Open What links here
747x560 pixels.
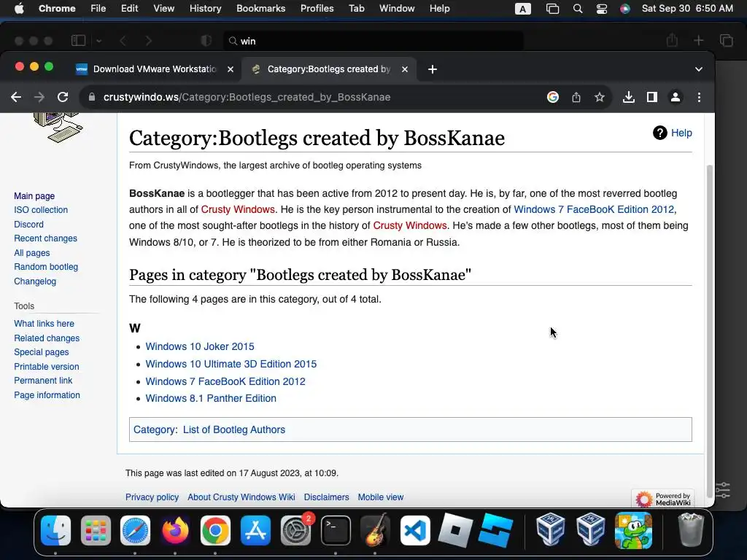[x=44, y=324]
